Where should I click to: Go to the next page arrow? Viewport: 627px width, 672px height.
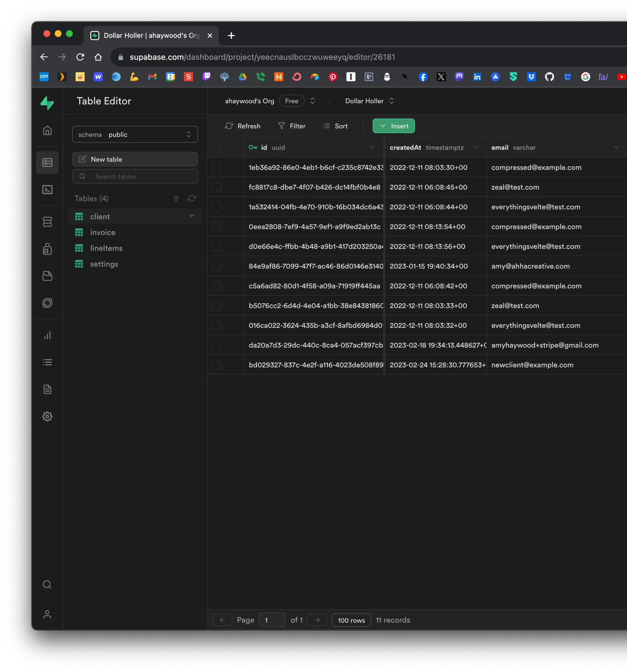point(317,620)
